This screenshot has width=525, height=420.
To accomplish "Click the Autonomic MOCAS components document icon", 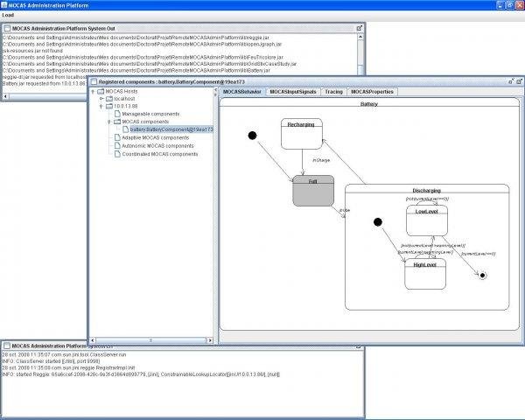I will tap(117, 146).
